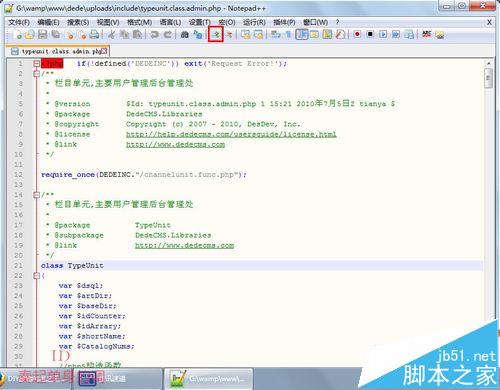Start macro recording with red dot icon
This screenshot has height=390, width=500.
(357, 34)
